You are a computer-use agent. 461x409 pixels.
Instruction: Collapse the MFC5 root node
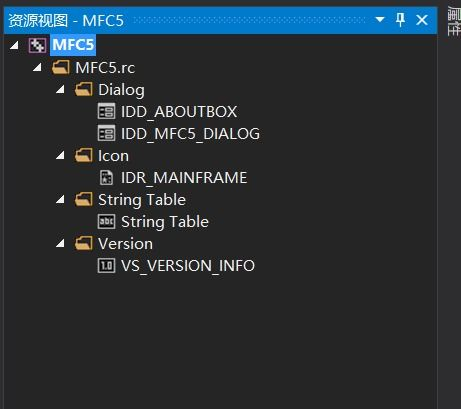pos(14,45)
